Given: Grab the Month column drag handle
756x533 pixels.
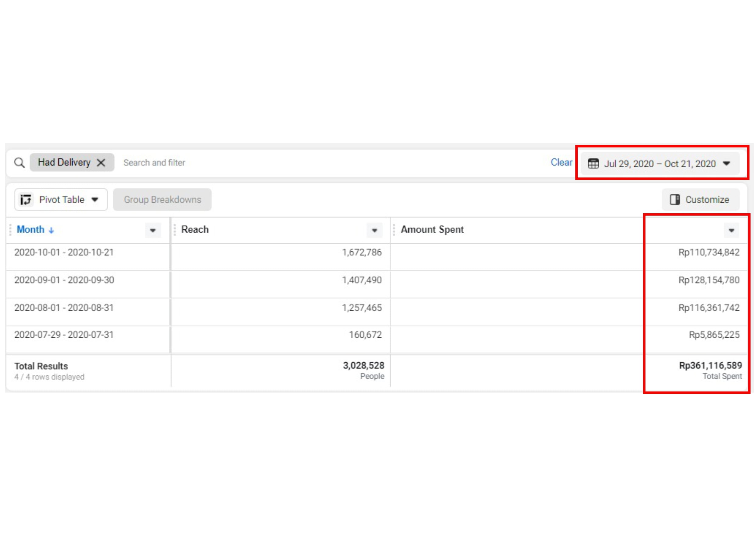Looking at the screenshot, I should pyautogui.click(x=10, y=230).
